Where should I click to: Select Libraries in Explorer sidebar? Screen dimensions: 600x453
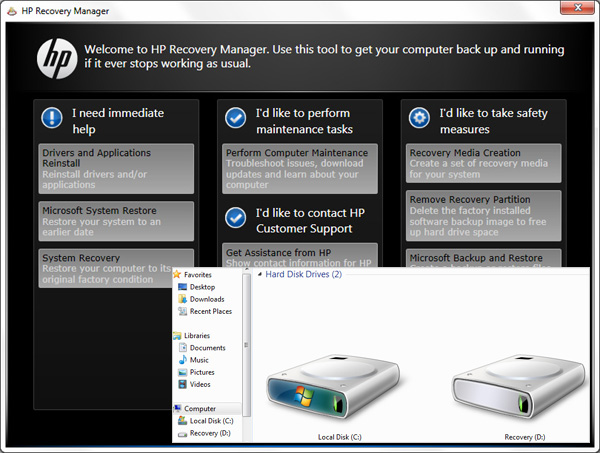(197, 336)
